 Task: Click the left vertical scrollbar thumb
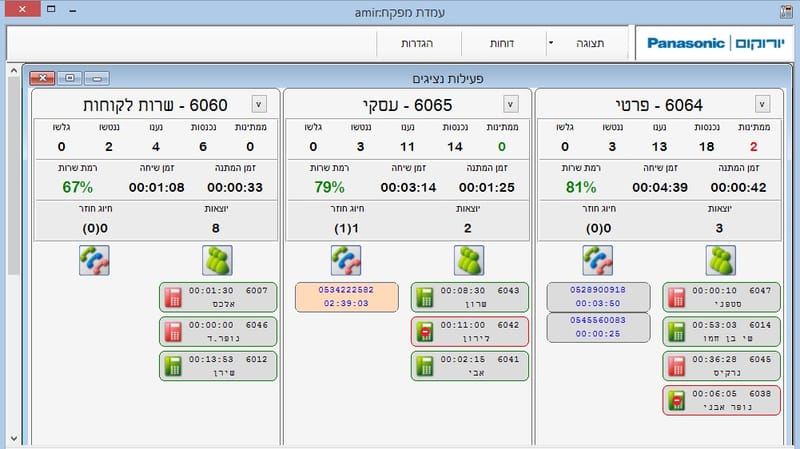pyautogui.click(x=14, y=176)
